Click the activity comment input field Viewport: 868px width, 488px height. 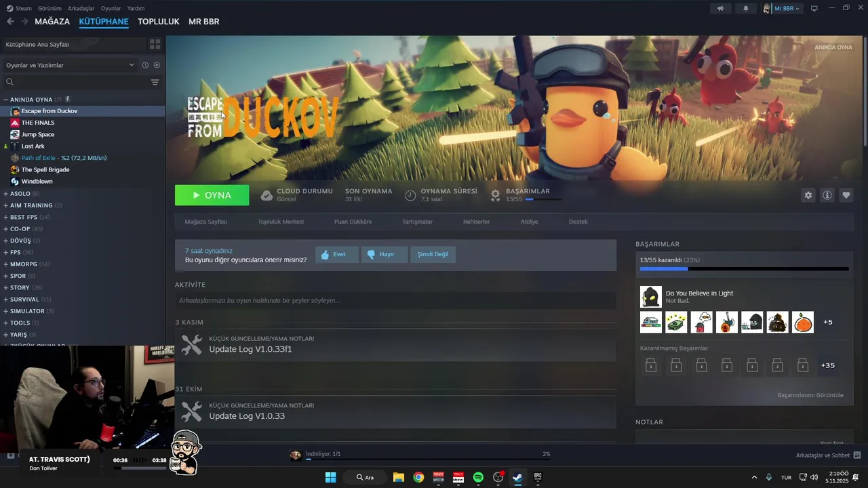(395, 300)
